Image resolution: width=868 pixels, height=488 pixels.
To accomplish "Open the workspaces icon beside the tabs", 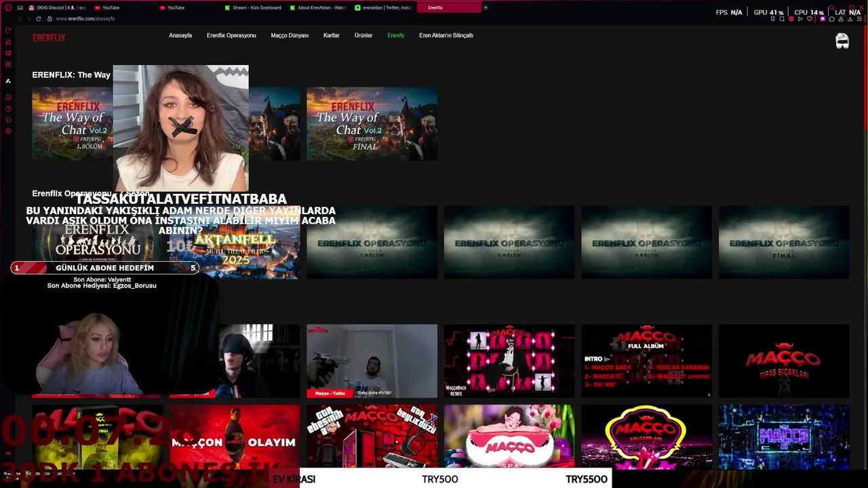I will (x=20, y=7).
